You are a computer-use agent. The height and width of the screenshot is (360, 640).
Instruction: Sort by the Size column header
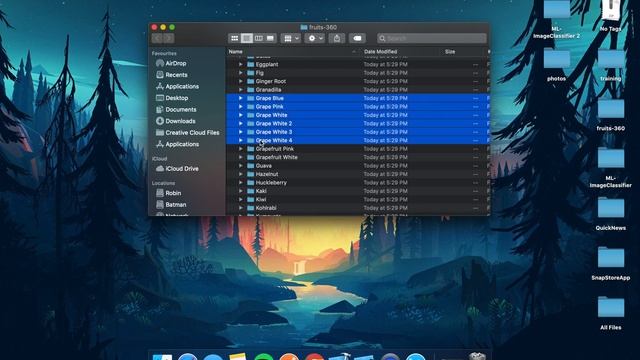pos(450,52)
